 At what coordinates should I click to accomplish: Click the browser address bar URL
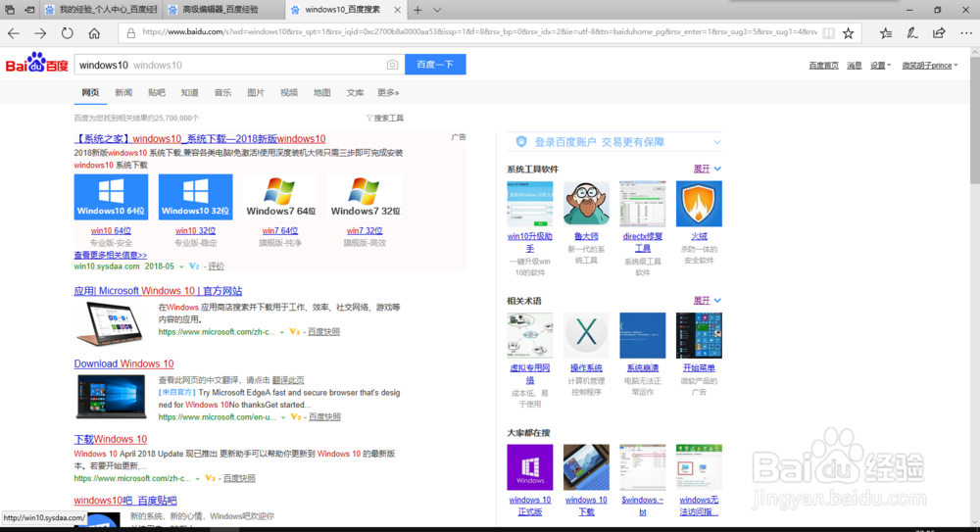tap(479, 32)
